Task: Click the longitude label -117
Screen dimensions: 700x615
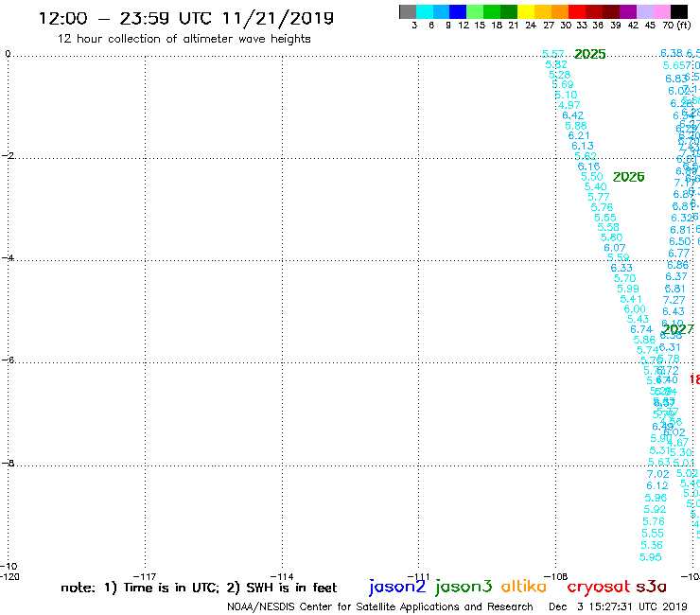Action: 144,576
